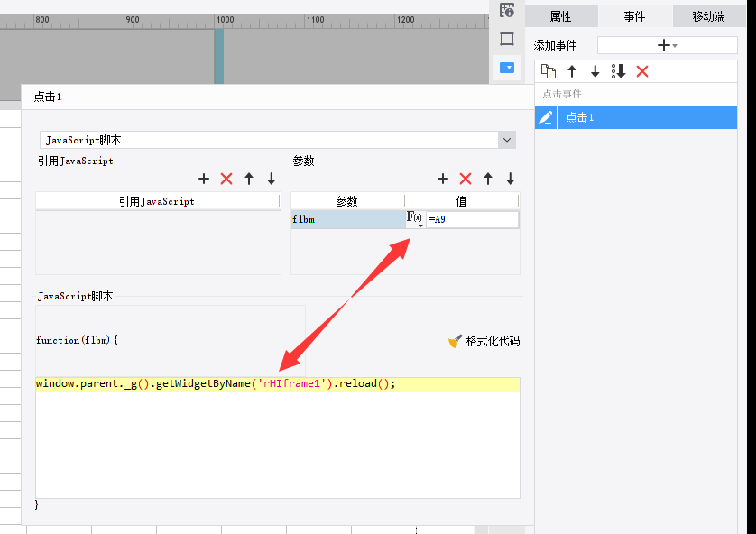Add a referenced JavaScript entry
The height and width of the screenshot is (534, 756).
(204, 179)
